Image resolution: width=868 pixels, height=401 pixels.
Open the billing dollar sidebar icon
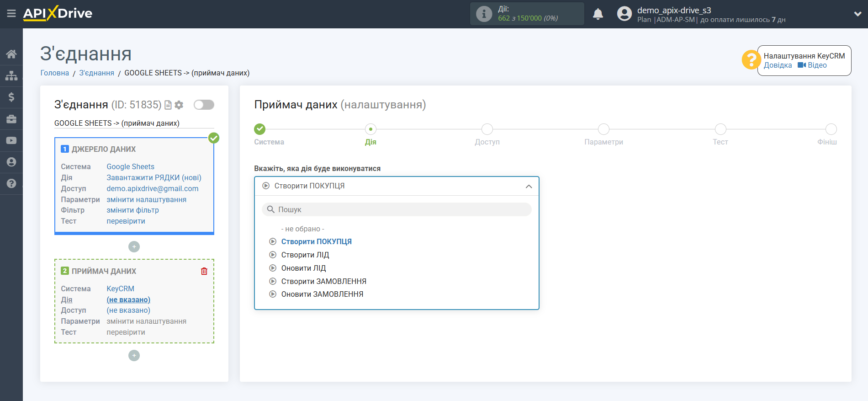coord(11,97)
